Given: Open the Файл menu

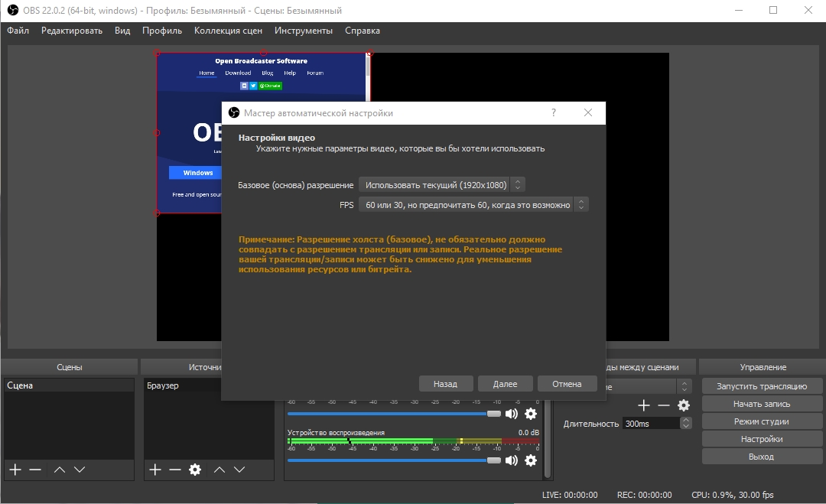Looking at the screenshot, I should [x=18, y=31].
